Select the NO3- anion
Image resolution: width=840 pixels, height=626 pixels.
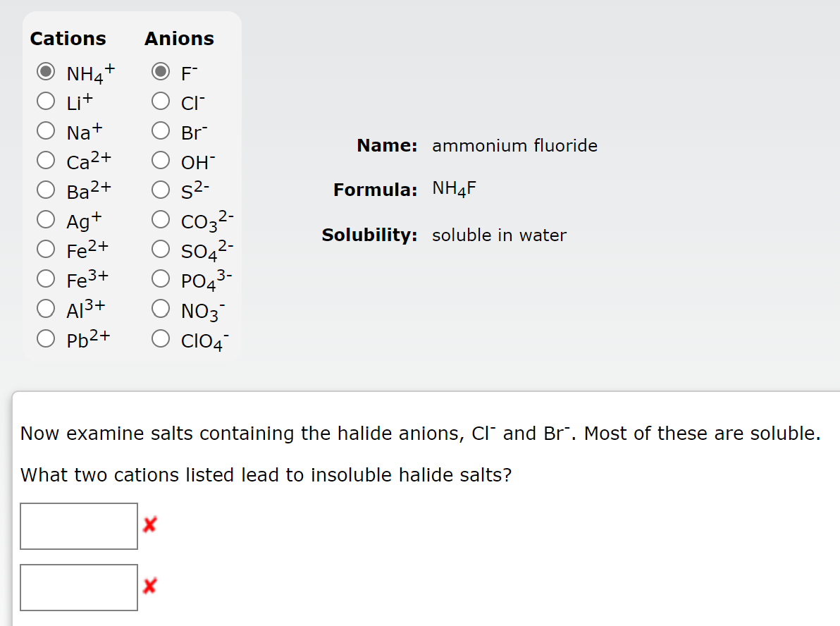point(161,308)
